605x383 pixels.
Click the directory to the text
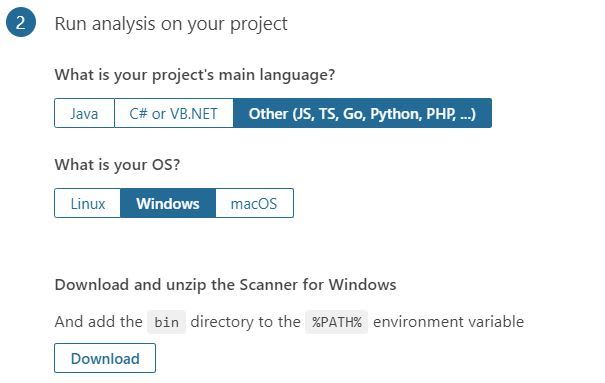pos(245,322)
